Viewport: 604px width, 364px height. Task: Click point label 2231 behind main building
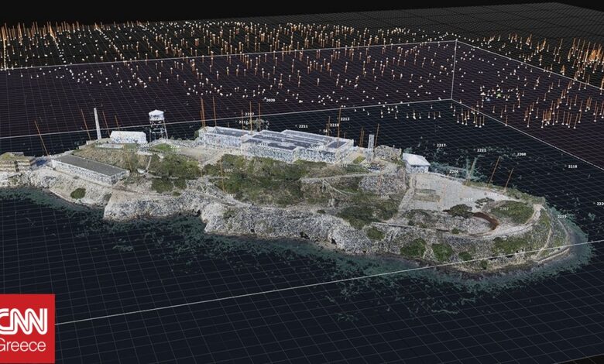pos(303,126)
